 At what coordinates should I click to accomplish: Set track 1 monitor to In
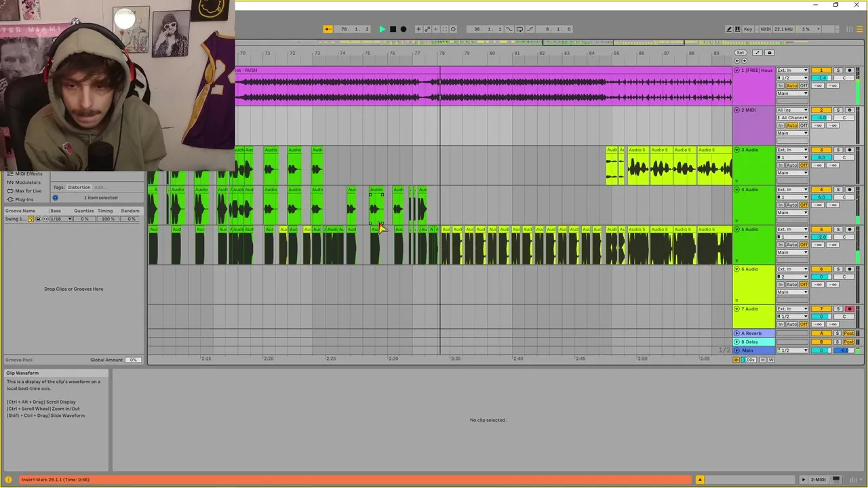click(x=781, y=85)
